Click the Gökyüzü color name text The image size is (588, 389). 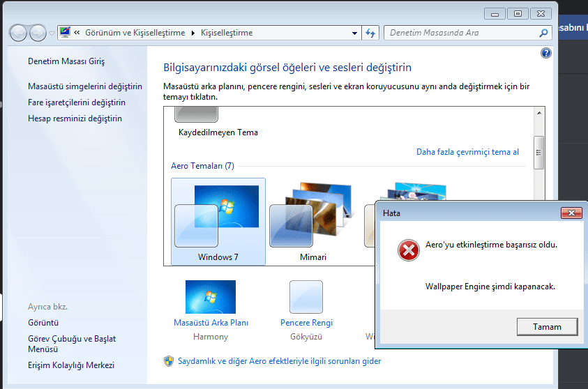pyautogui.click(x=306, y=337)
